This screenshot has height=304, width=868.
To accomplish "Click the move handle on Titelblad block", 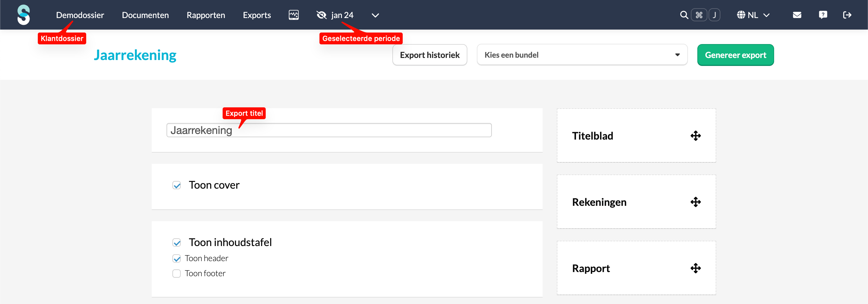I will tap(696, 136).
